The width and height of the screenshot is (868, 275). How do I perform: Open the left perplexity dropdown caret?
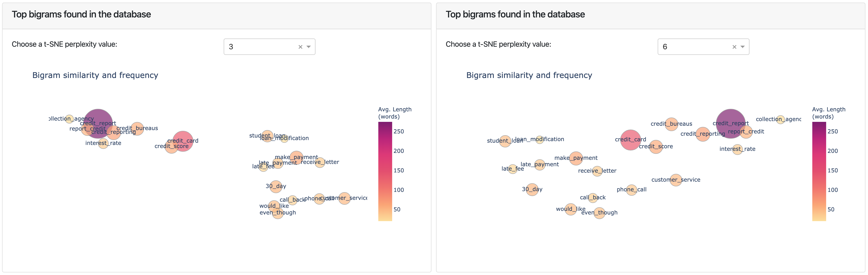tap(309, 47)
